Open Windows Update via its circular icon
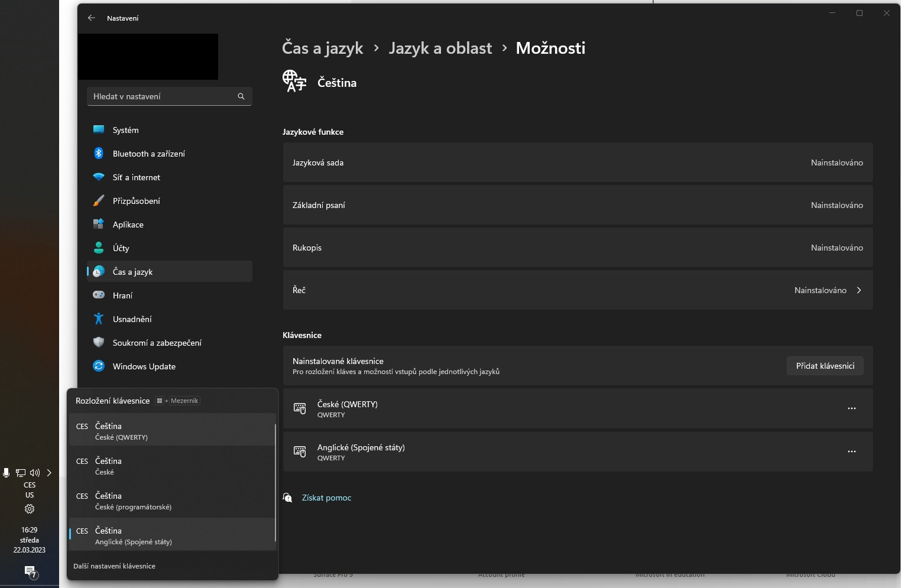Screen dimensions: 908x588 point(98,366)
